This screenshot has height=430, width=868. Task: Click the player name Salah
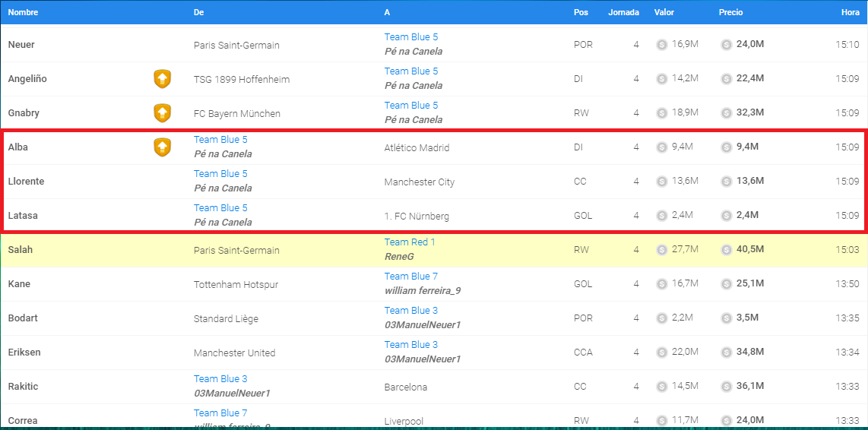click(x=21, y=250)
